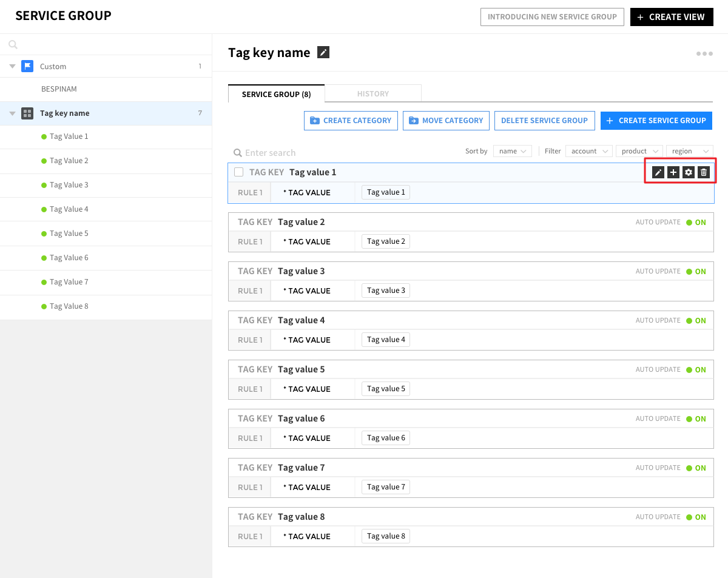Click the edit pencil icon on Tag value 1 row
This screenshot has height=578, width=728.
click(x=658, y=173)
